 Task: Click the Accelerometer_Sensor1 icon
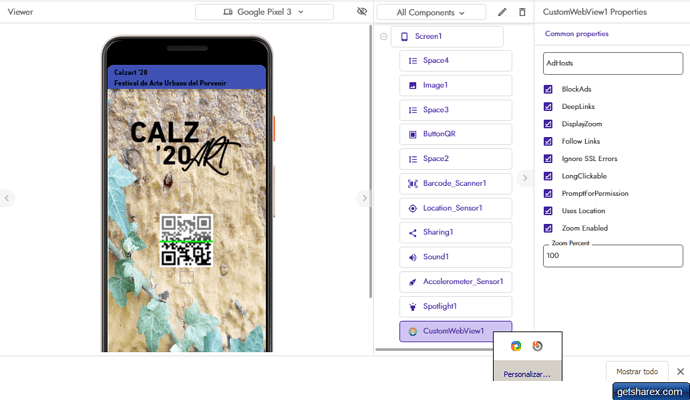coord(413,282)
